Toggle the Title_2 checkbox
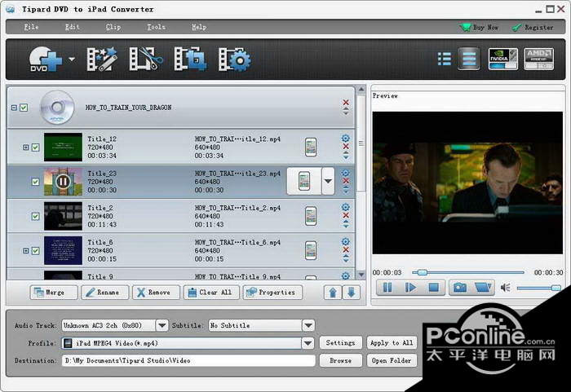This screenshot has height=392, width=571. 36,216
